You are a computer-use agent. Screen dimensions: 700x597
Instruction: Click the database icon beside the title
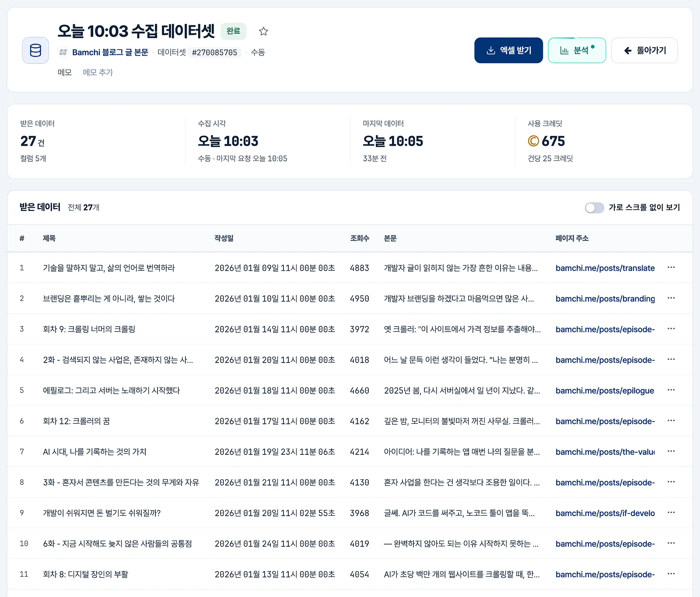pyautogui.click(x=35, y=50)
